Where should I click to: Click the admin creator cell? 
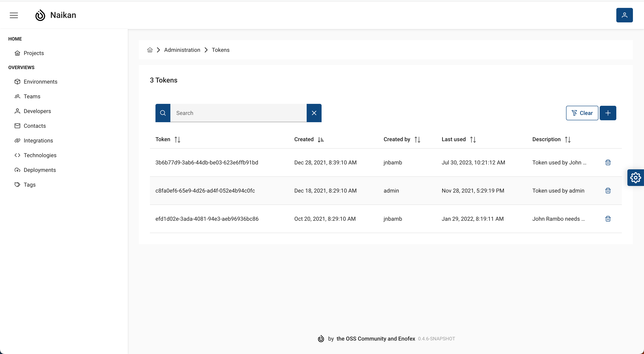[x=391, y=190]
